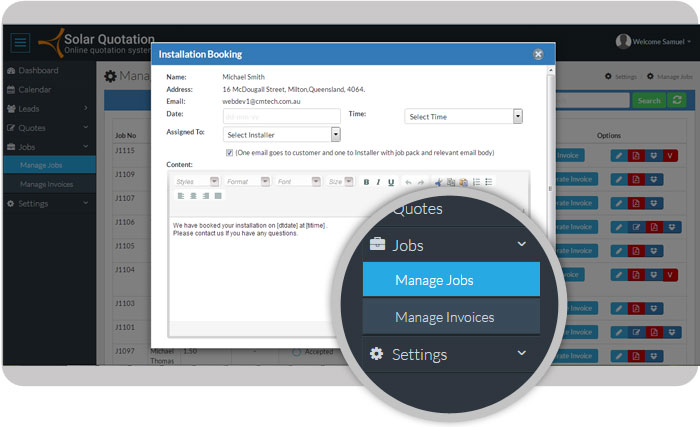The height and width of the screenshot is (427, 700).
Task: Click the Options column header
Action: (608, 135)
